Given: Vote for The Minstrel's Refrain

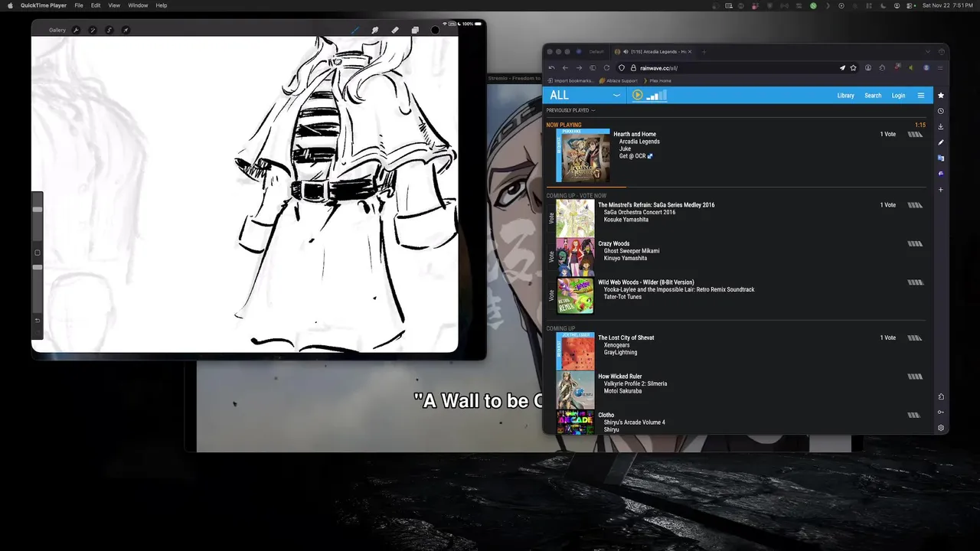Looking at the screenshot, I should pyautogui.click(x=551, y=218).
